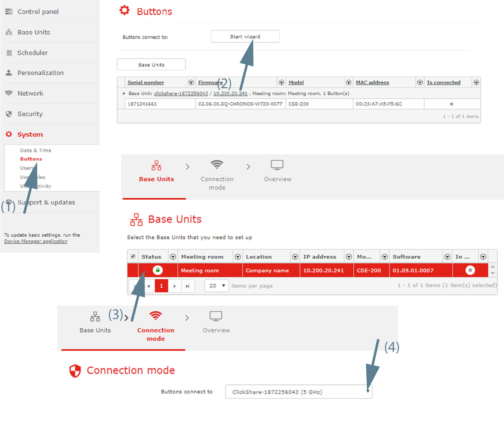Collapse the Base Unit group row triangle
Image resolution: width=504 pixels, height=425 pixels.
click(124, 94)
